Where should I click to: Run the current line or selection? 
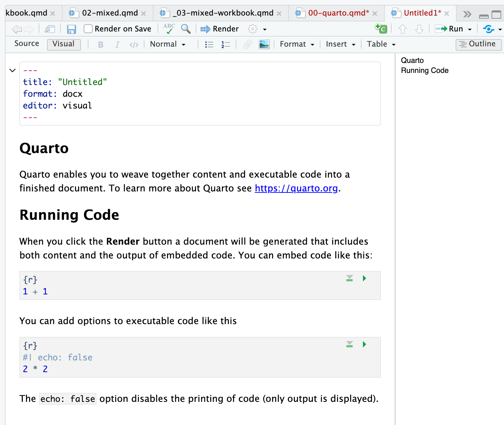[x=449, y=29]
